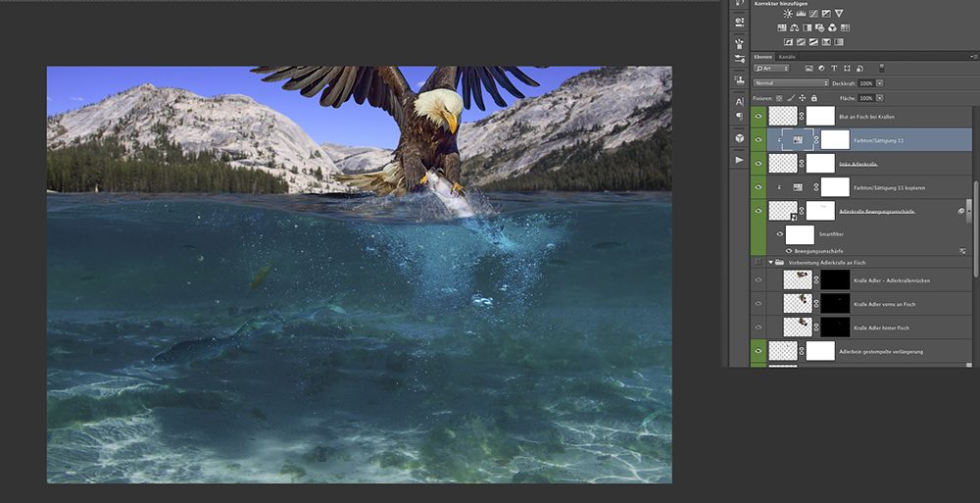Screen dimensions: 980x503
Task: Switch to the Kanäle tab
Action: click(x=787, y=57)
